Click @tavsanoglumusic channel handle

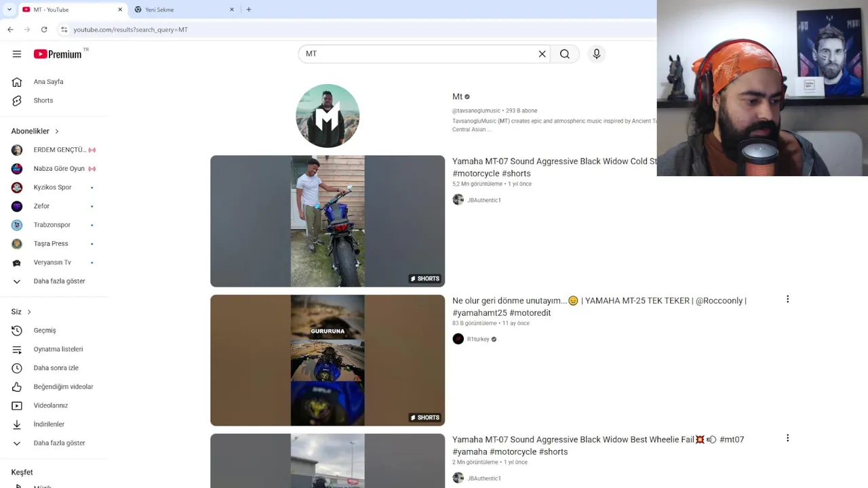[x=476, y=110]
